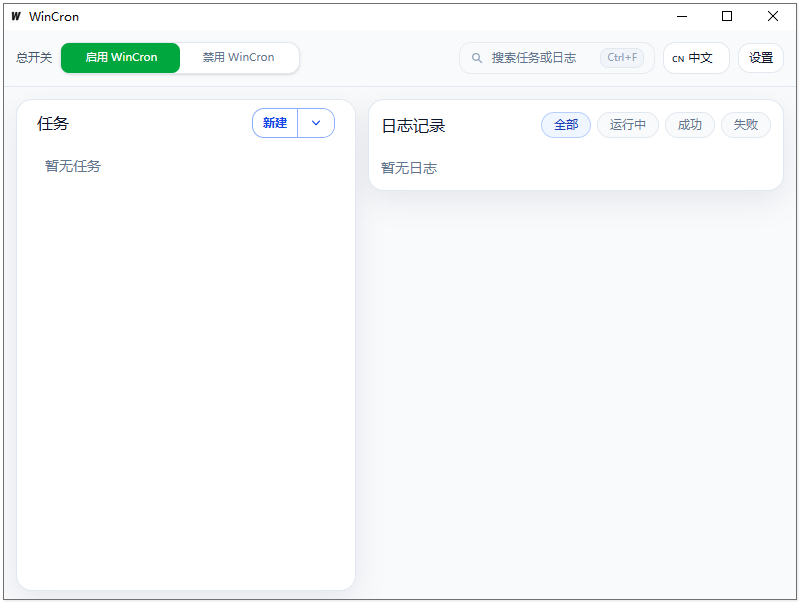Image resolution: width=801 pixels, height=604 pixels.
Task: Select the 全部 log filter
Action: tap(565, 125)
